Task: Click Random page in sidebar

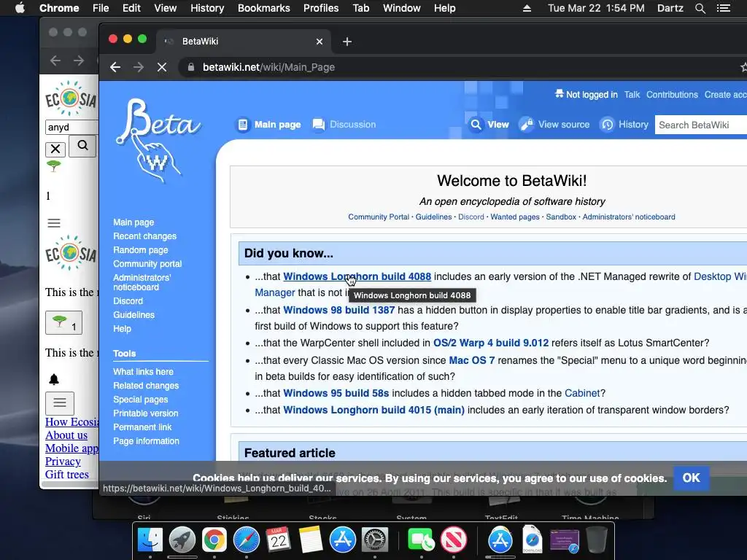Action: pyautogui.click(x=141, y=250)
